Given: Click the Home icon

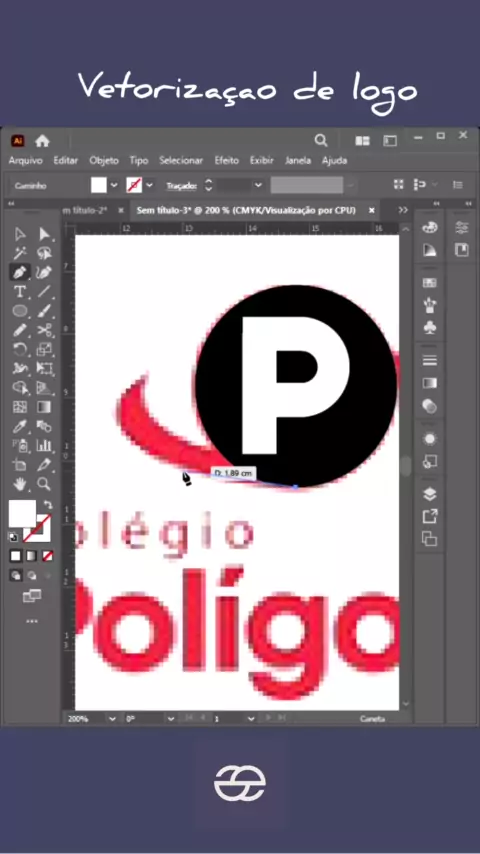Looking at the screenshot, I should (42, 141).
